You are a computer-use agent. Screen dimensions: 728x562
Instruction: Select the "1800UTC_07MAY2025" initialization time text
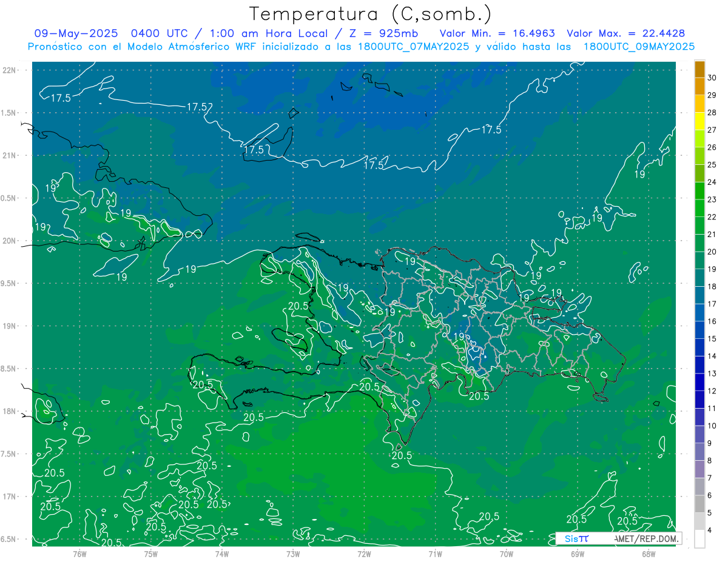tap(411, 47)
